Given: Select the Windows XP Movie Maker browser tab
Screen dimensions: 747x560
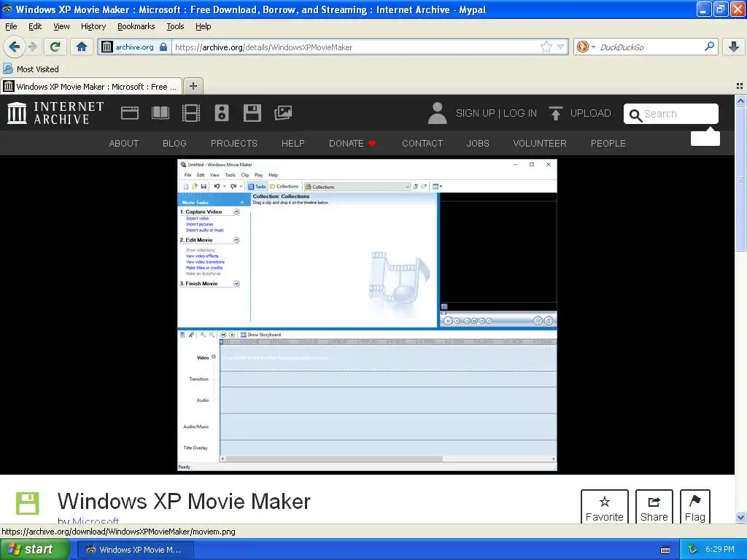Looking at the screenshot, I should (x=91, y=86).
